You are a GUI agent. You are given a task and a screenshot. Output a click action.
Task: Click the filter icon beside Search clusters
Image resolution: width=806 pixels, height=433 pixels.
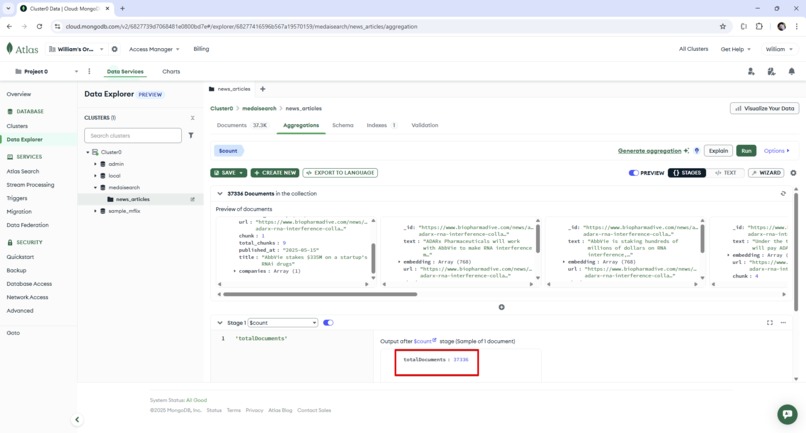pyautogui.click(x=191, y=135)
